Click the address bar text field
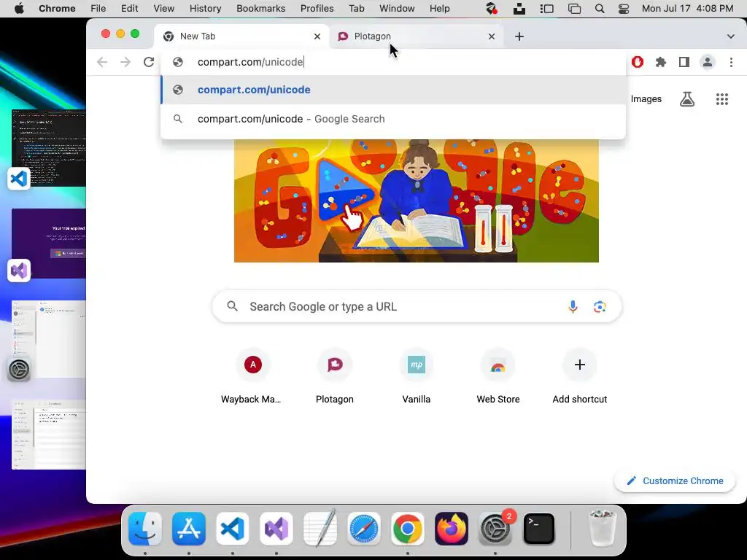The image size is (747, 560). click(x=393, y=62)
